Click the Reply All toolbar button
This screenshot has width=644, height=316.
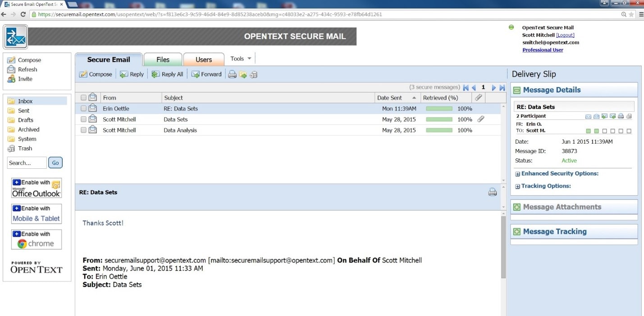[167, 74]
